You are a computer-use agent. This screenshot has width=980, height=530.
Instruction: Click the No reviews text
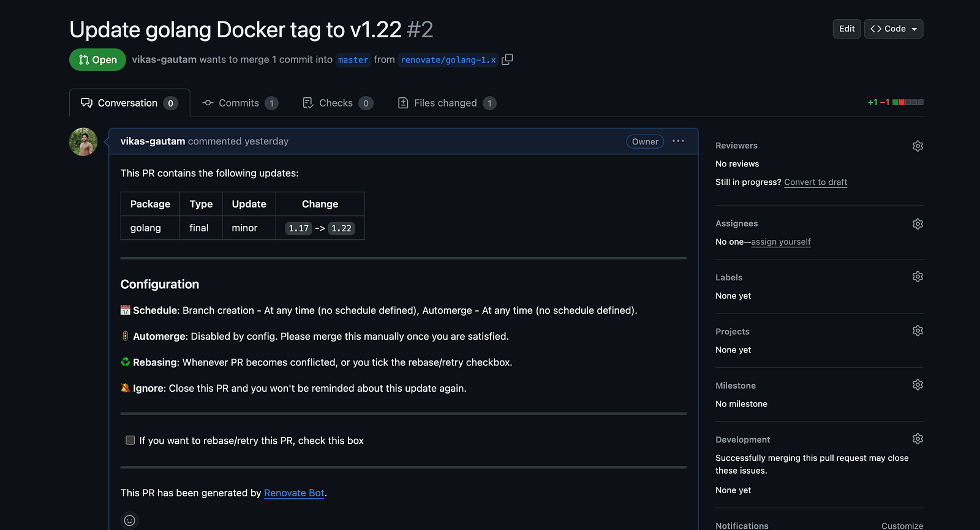[x=737, y=164]
